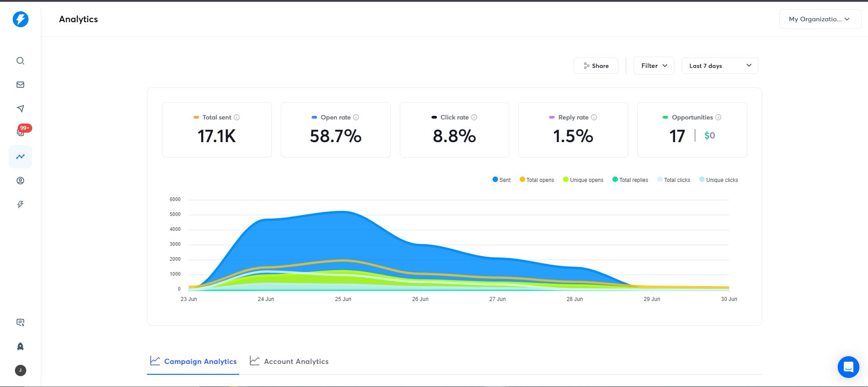Switch to the Account Analytics tab
868x387 pixels.
click(289, 361)
